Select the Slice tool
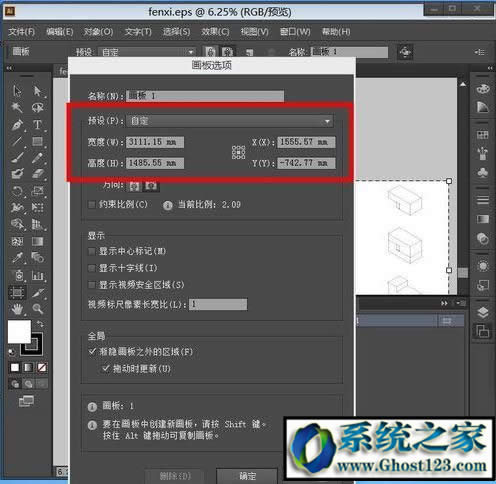Viewport: 496px width, 484px height. pos(37,292)
